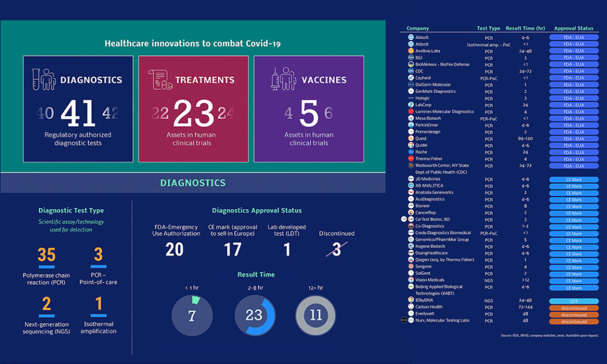The height and width of the screenshot is (364, 607).
Task: Click the NGS test type for Vision Medicals
Action: [489, 280]
